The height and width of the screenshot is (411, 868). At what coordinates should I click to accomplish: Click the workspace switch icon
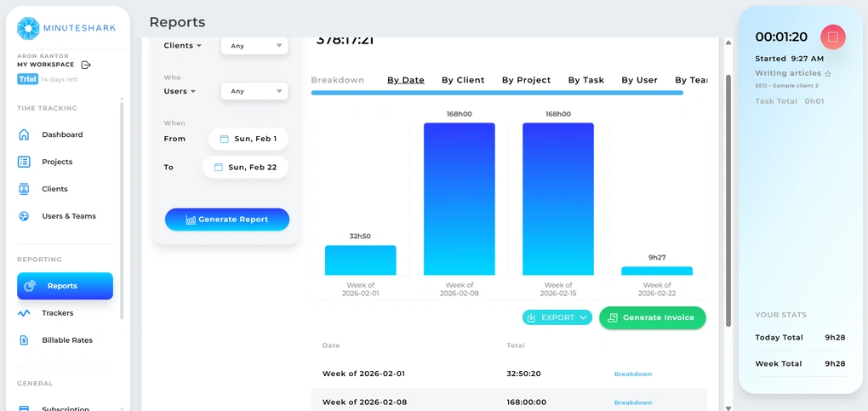[86, 65]
